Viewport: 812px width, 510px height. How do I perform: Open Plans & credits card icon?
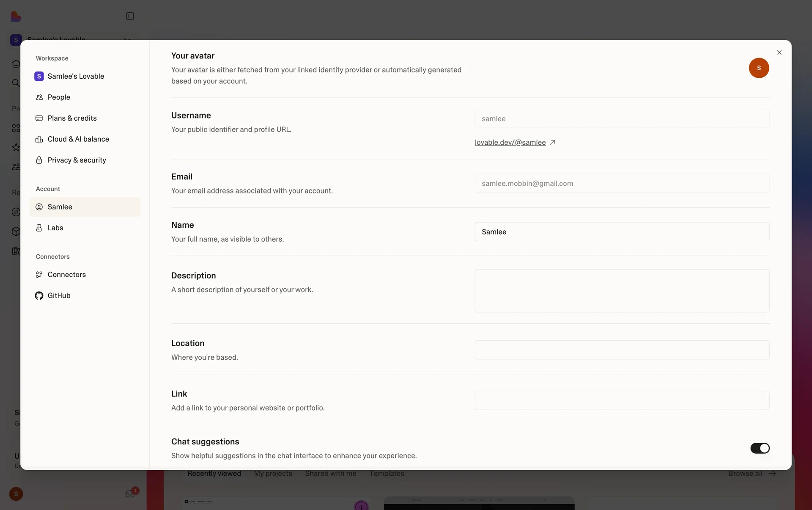(x=39, y=118)
